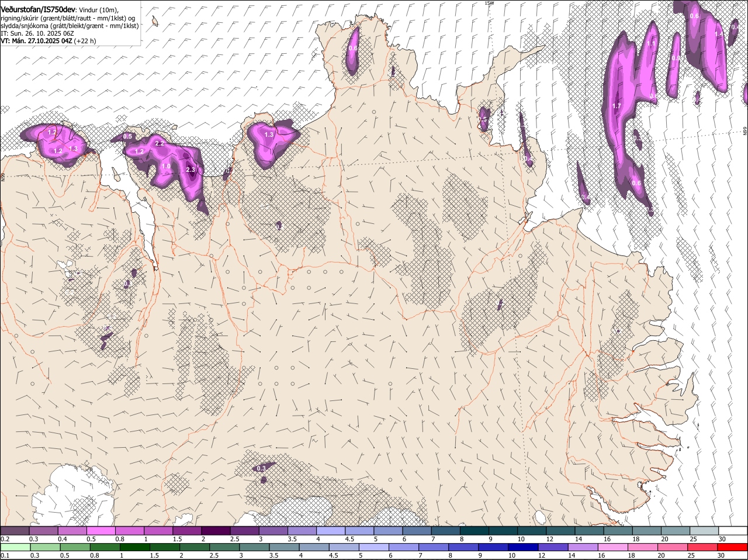Click the 2.3 snowfall value on the map
The width and height of the screenshot is (748, 560).
(191, 170)
